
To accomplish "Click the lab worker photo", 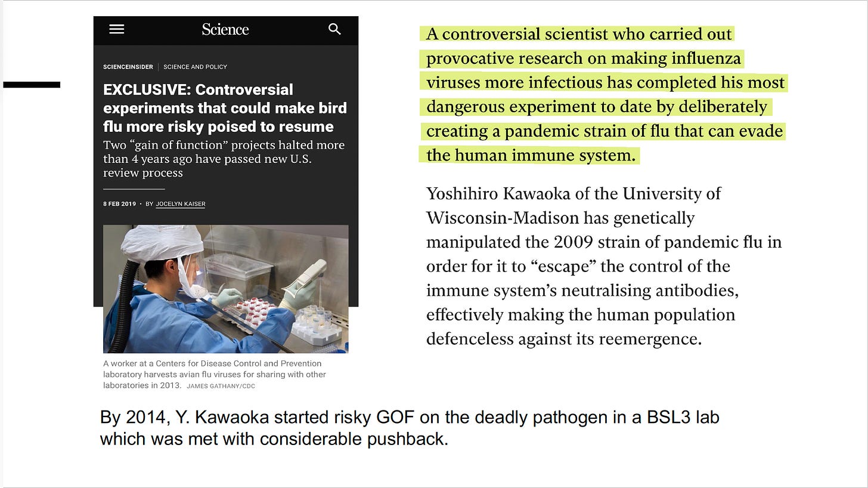I will pos(226,289).
